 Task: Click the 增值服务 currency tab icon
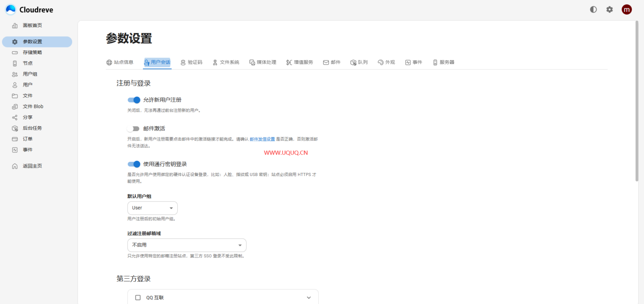click(x=289, y=63)
